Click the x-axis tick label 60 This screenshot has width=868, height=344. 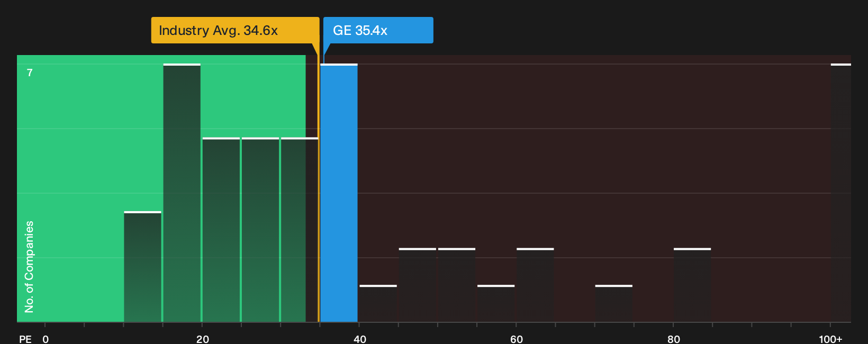tap(517, 339)
